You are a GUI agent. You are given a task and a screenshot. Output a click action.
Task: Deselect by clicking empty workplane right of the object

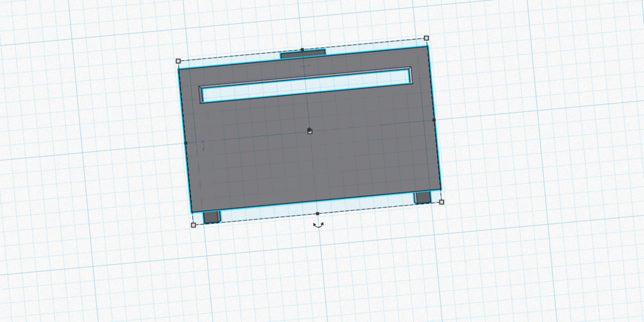[537, 134]
